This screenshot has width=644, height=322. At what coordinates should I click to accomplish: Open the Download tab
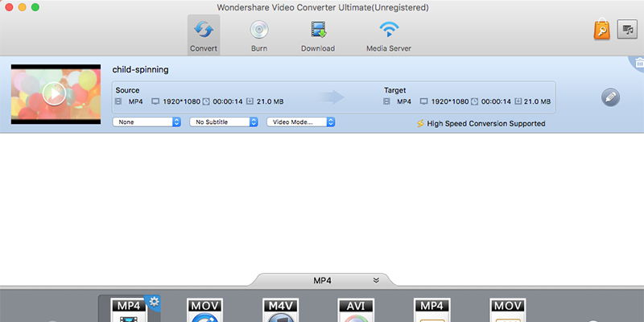point(318,35)
